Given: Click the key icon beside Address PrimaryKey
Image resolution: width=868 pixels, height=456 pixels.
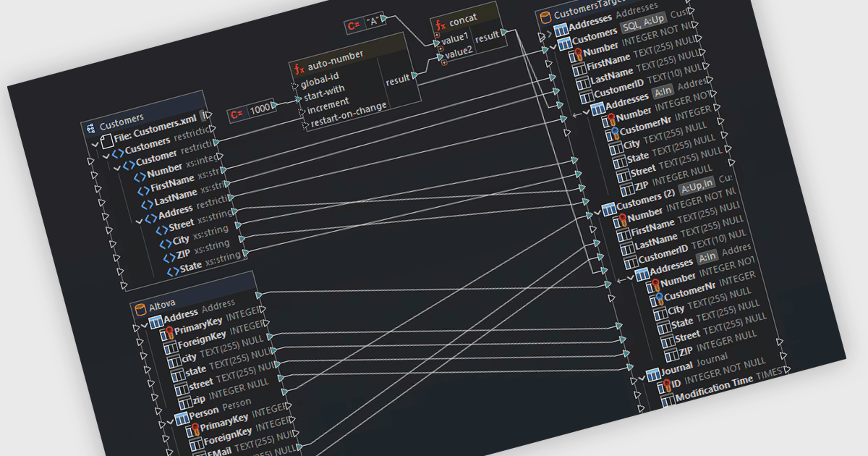Looking at the screenshot, I should pyautogui.click(x=169, y=333).
